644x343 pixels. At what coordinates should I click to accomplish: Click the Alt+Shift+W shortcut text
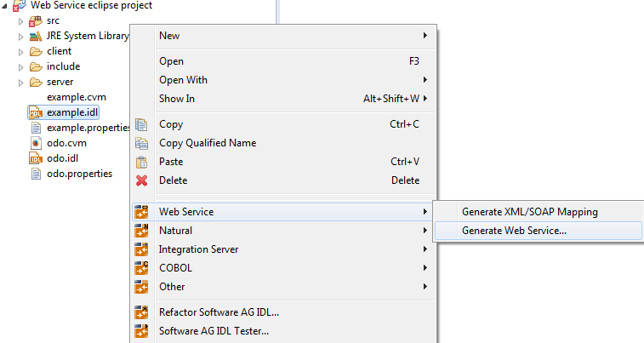click(x=391, y=99)
